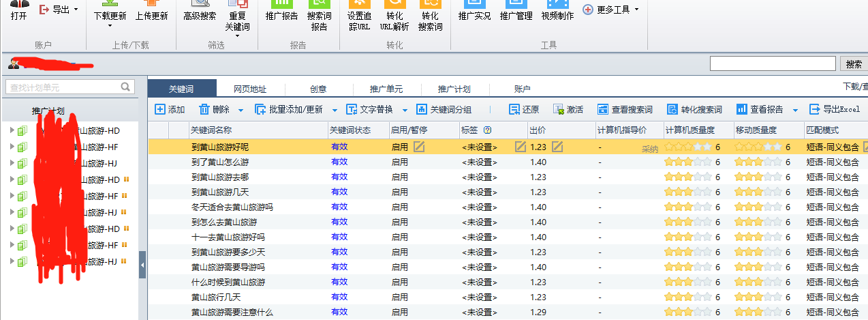This screenshot has width=868, height=320.
Task: Switch to the 创意 tab
Action: (317, 89)
